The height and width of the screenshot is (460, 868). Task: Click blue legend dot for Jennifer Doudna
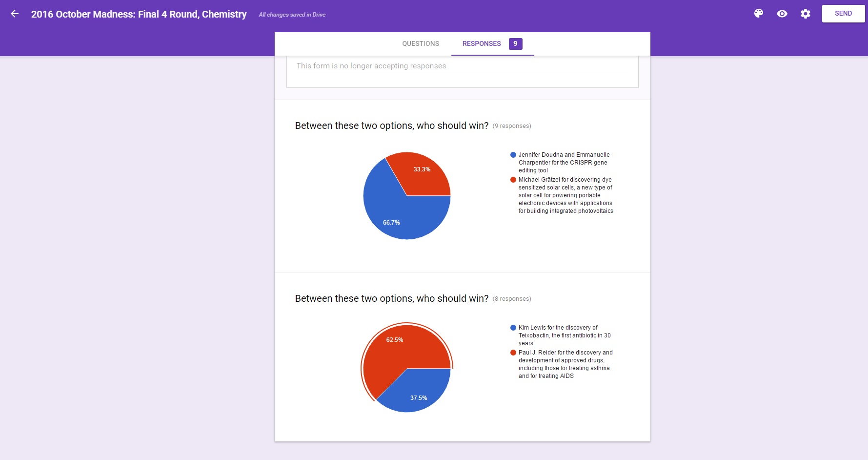513,155
